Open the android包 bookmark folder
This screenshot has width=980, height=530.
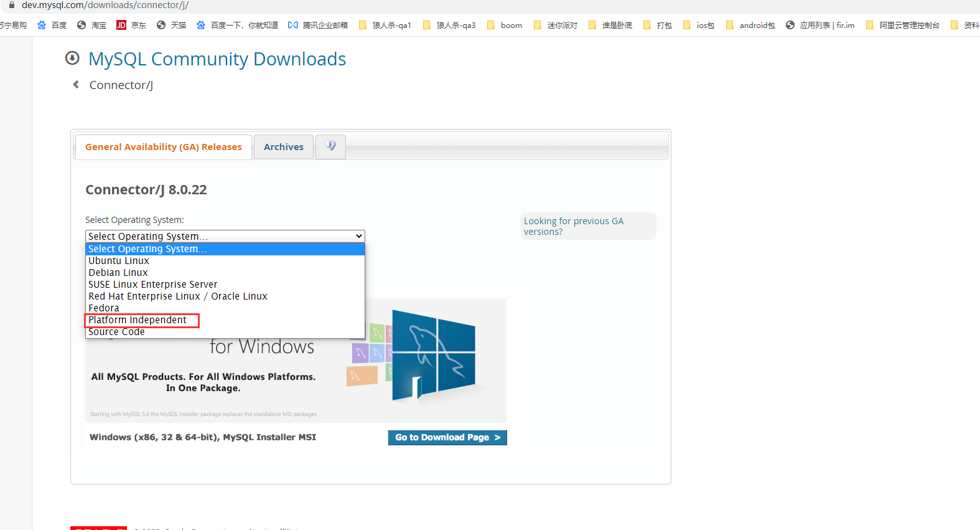coord(750,25)
